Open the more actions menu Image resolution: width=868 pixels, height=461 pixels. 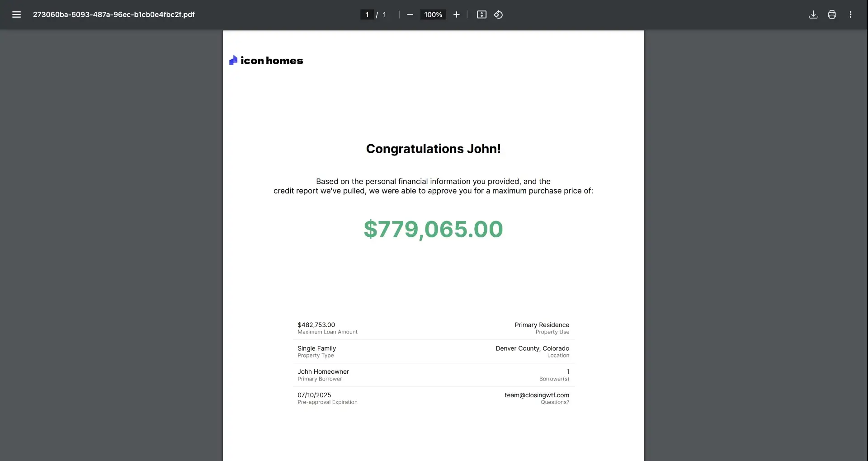click(850, 14)
